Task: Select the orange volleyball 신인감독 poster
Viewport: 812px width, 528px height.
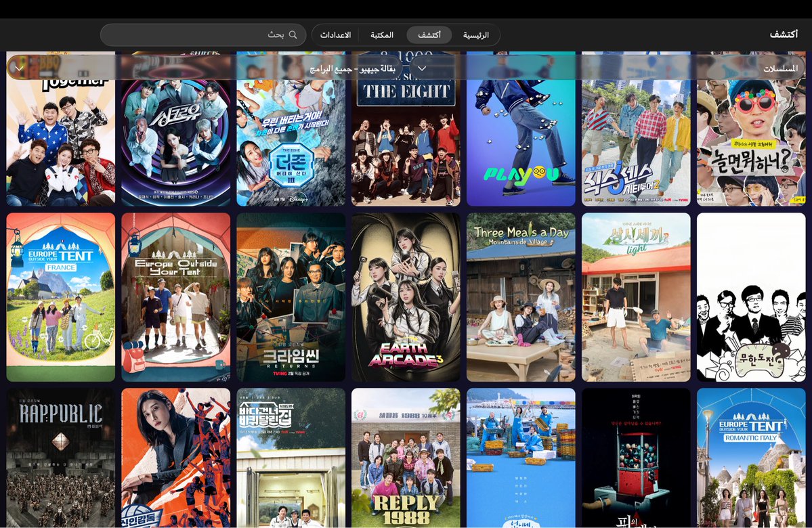Action: [176, 458]
